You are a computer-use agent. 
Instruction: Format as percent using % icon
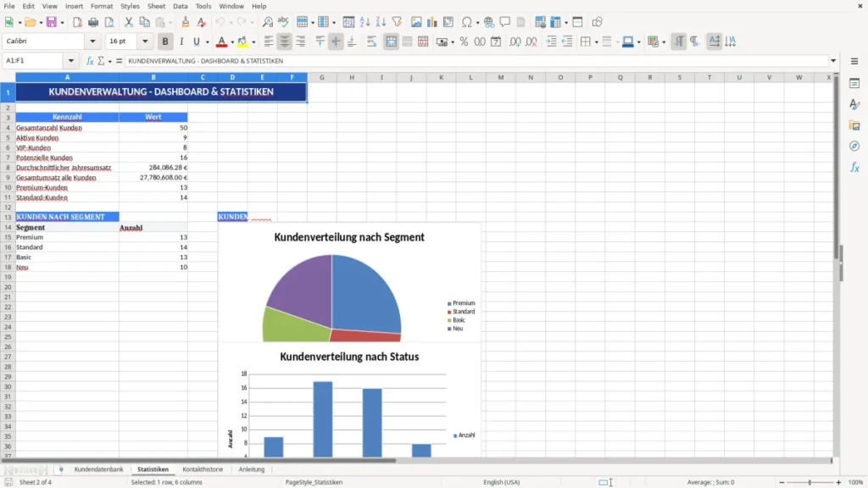coord(464,42)
